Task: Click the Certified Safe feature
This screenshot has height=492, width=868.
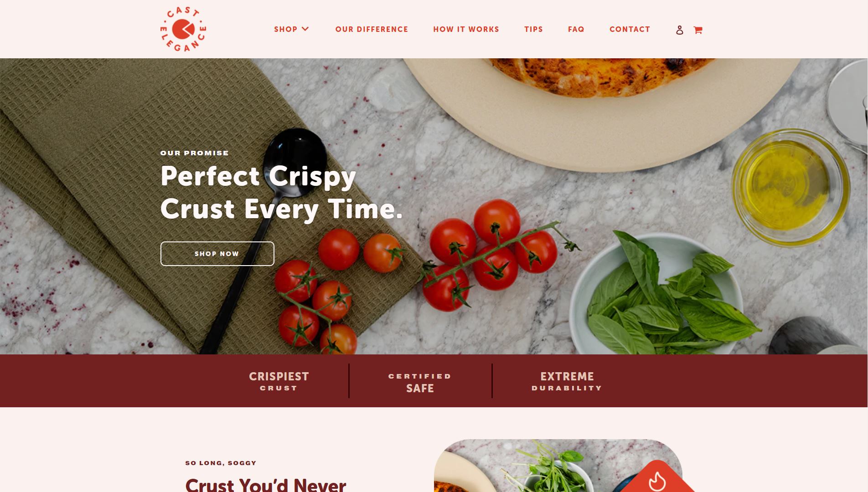Action: click(420, 383)
